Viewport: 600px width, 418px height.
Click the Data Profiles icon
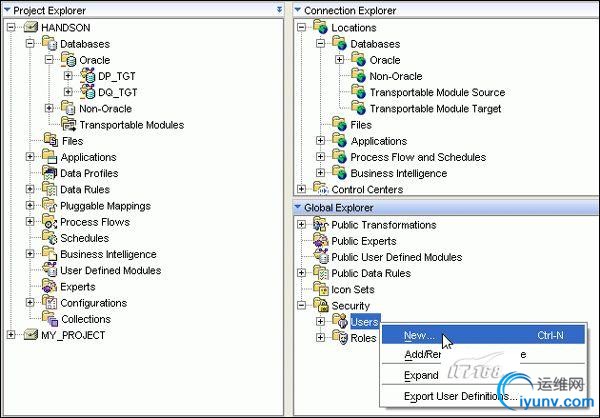point(49,173)
